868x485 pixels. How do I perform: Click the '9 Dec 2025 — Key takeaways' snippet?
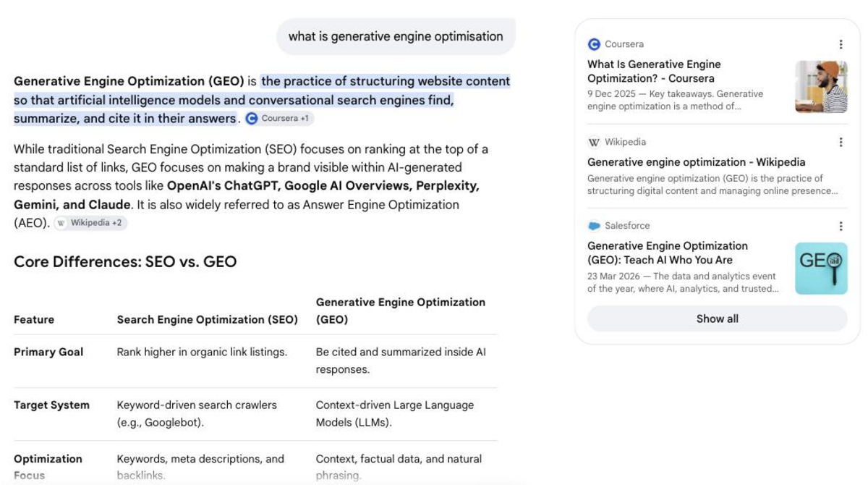(675, 100)
